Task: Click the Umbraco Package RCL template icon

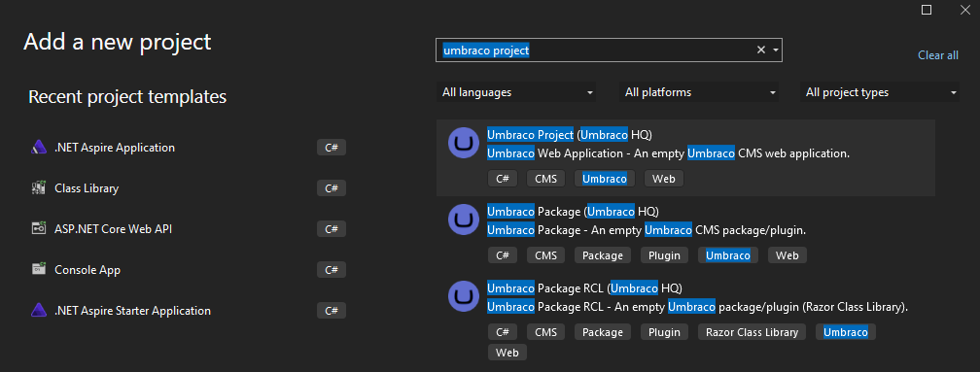Action: tap(464, 296)
